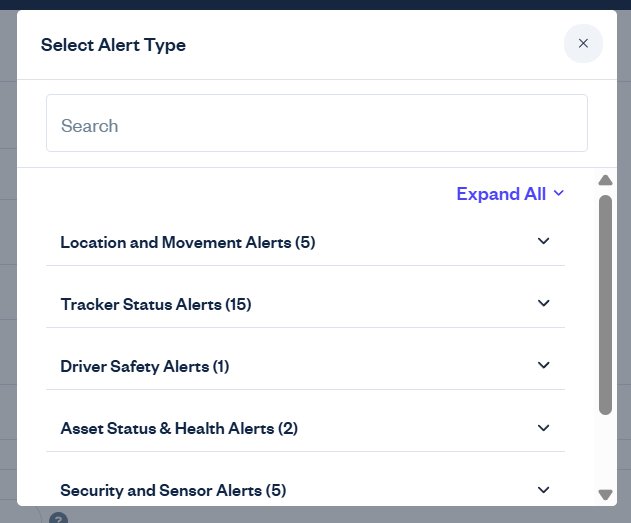Select Driver Safety Alerts (1) label
The width and height of the screenshot is (631, 523).
145,367
